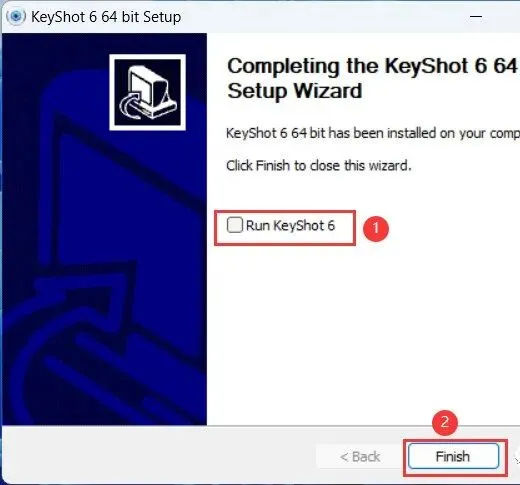
Task: Click the KeyShot app icon in title bar
Action: [16, 16]
